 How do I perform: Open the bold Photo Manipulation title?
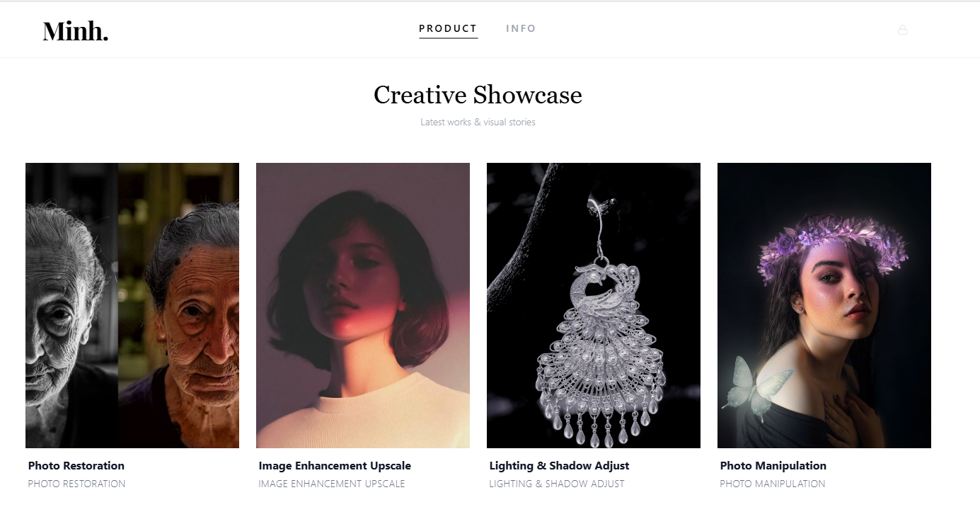coord(773,465)
